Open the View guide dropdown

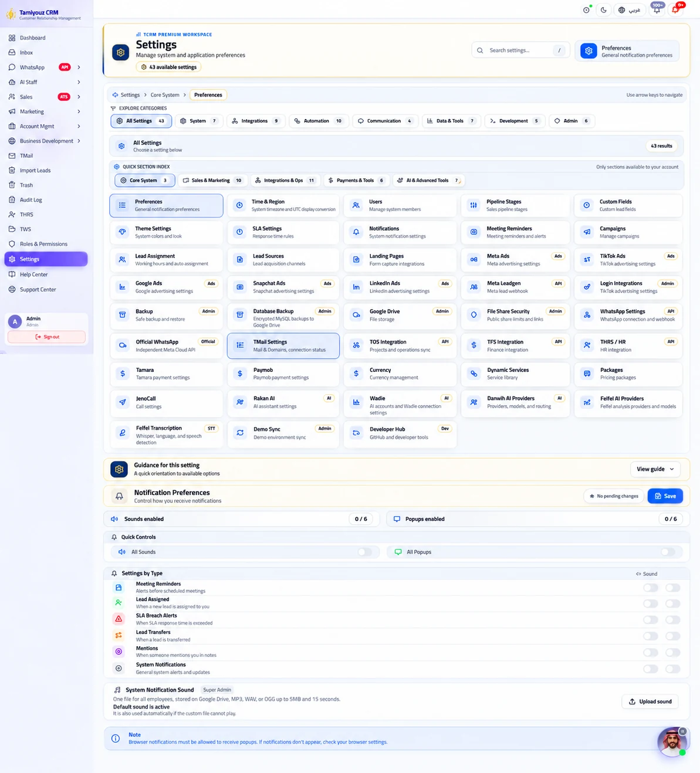pyautogui.click(x=655, y=469)
